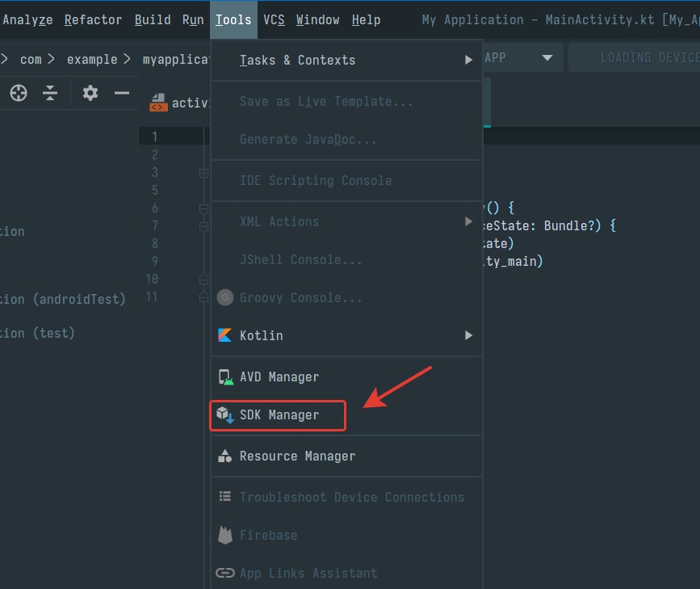Open Tasks & Contexts submenu
Screen dimensions: 700x589
point(347,61)
